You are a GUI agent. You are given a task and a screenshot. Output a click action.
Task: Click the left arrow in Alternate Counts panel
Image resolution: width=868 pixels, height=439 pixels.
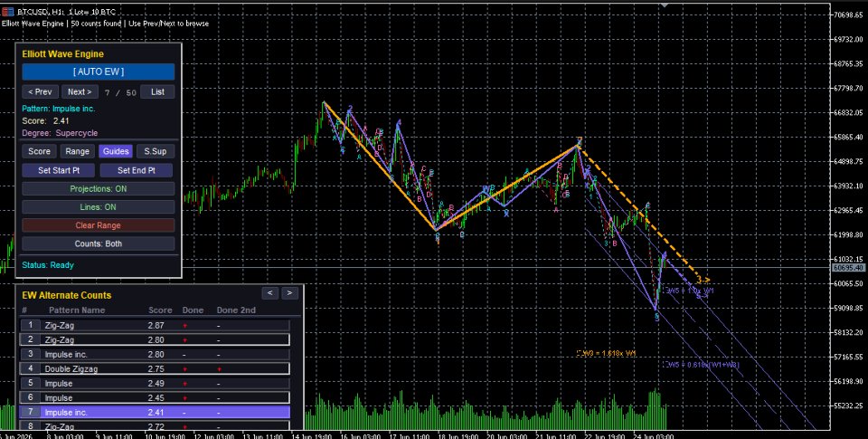pyautogui.click(x=269, y=292)
